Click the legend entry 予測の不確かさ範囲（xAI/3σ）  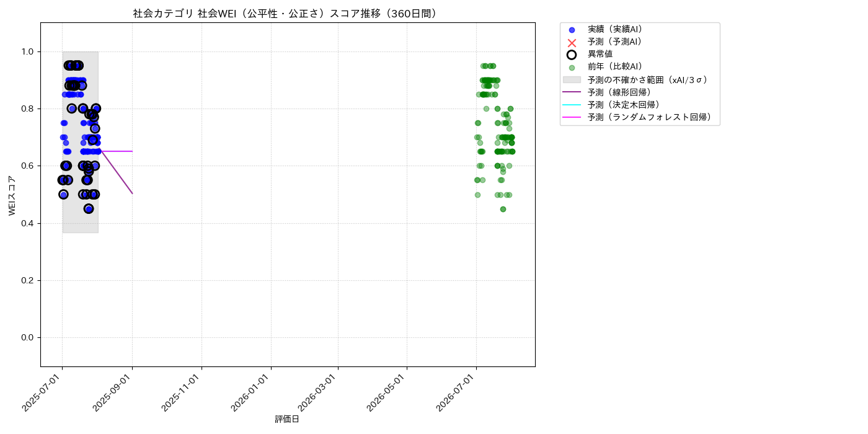pos(648,80)
